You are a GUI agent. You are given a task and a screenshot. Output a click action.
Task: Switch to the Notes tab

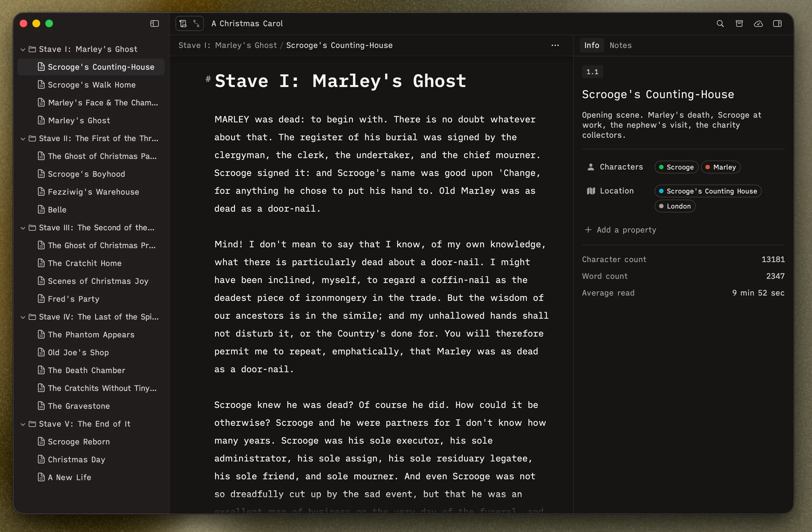point(621,45)
